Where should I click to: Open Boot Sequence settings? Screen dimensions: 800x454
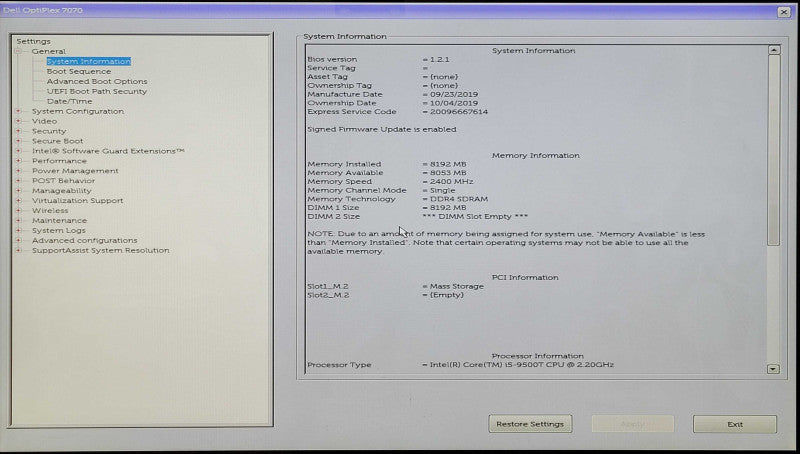point(79,71)
